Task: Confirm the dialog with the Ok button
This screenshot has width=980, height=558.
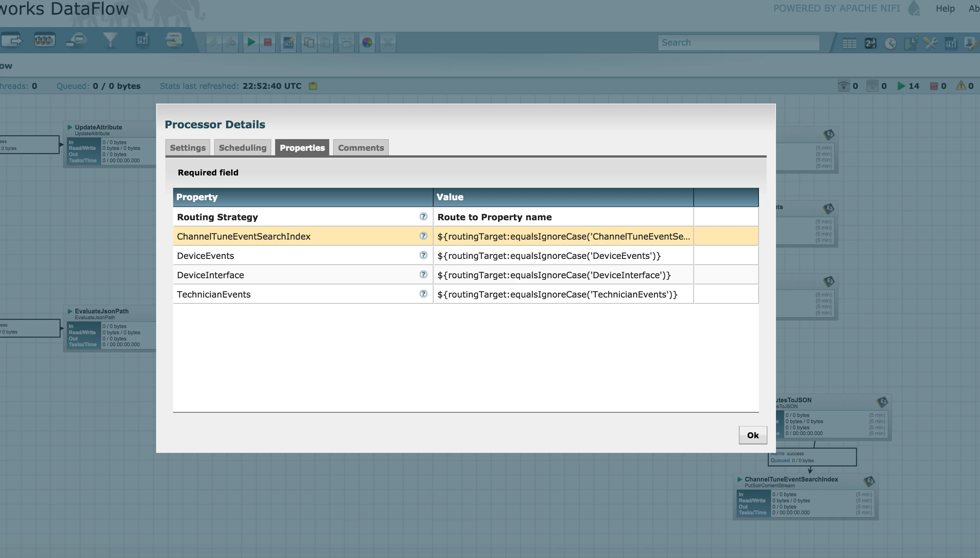Action: [x=753, y=435]
